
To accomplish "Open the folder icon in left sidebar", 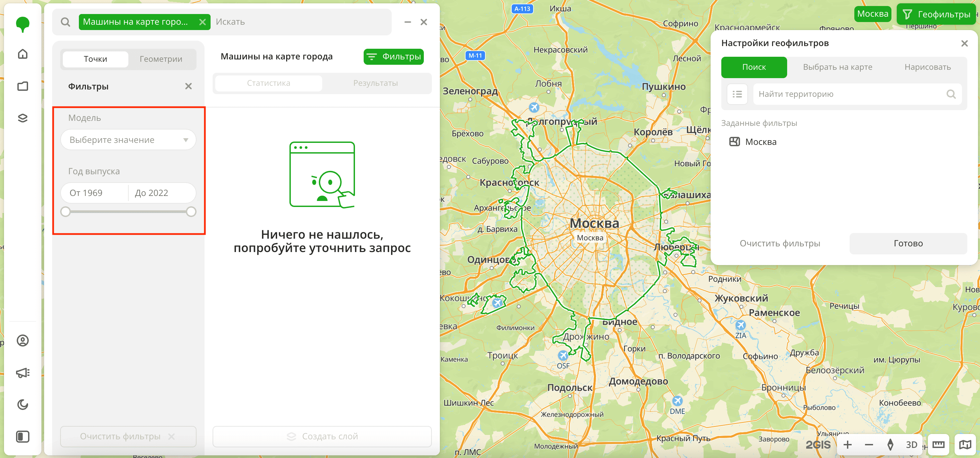I will pyautogui.click(x=23, y=86).
